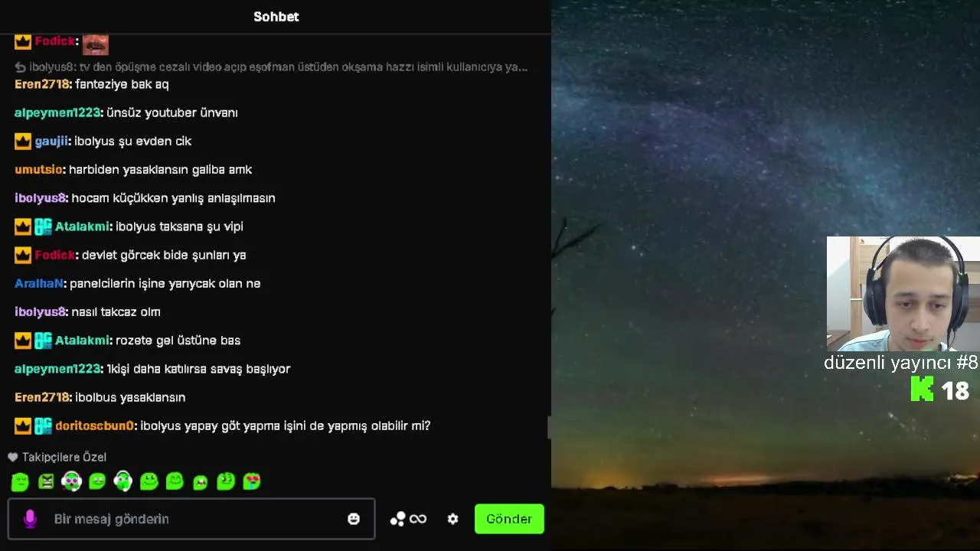980x551 pixels.
Task: Click the channel points infinity icon
Action: [x=409, y=519]
